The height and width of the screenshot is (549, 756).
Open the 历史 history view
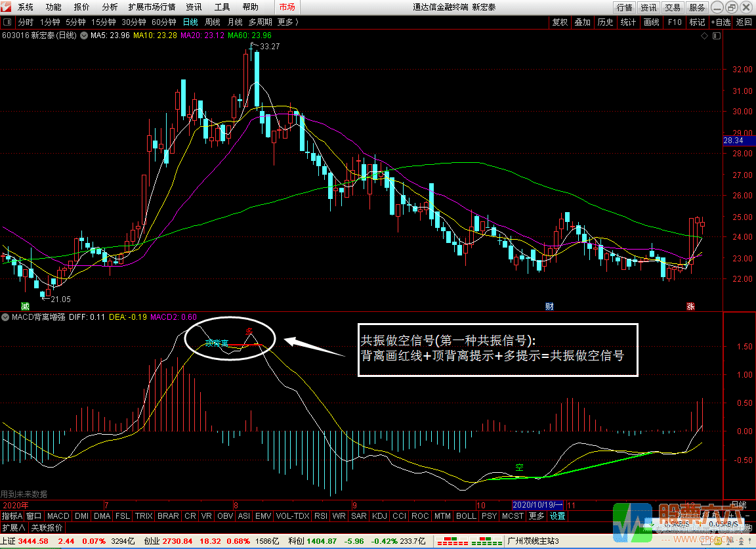point(605,22)
